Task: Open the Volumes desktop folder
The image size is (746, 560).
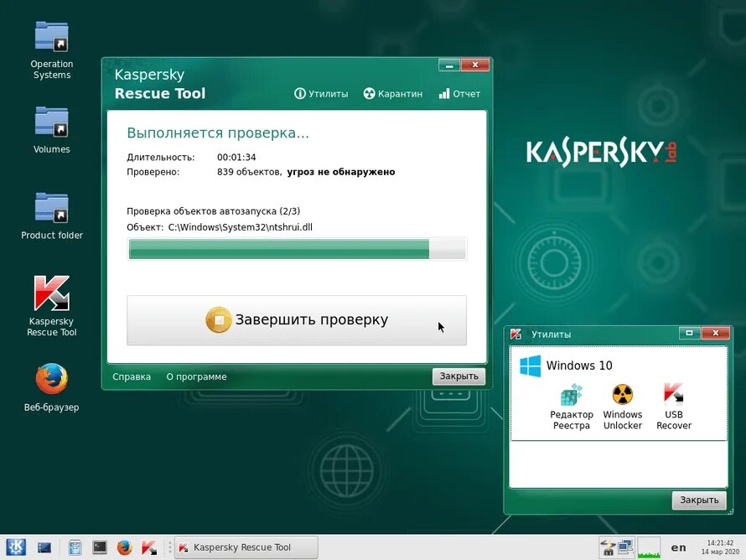Action: tap(51, 130)
